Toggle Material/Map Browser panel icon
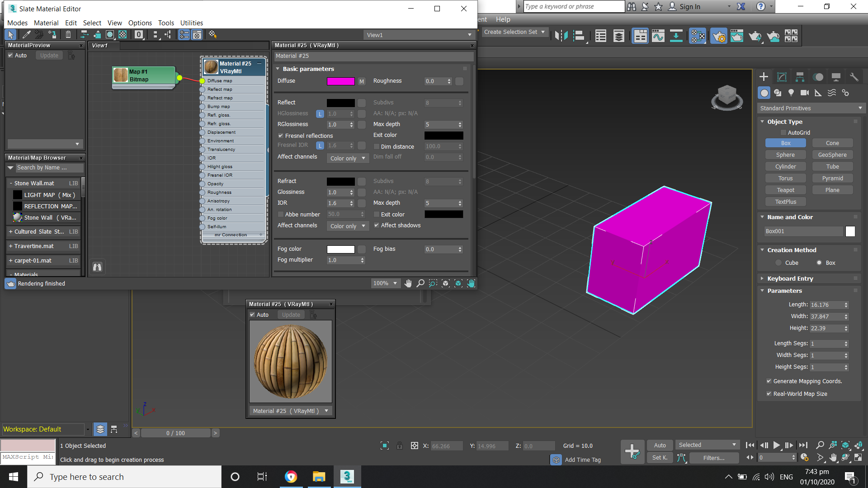Viewport: 868px width, 488px height. (x=184, y=34)
